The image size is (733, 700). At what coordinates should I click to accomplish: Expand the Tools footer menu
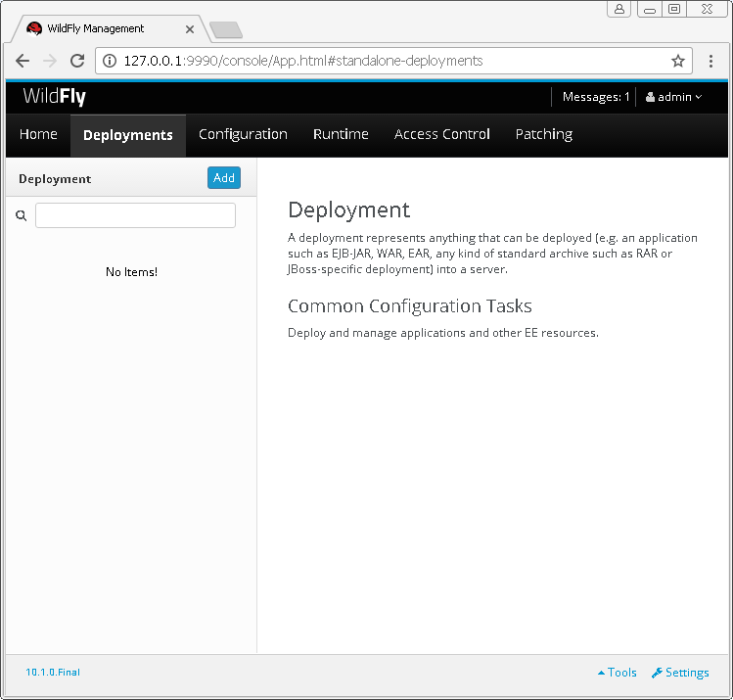point(618,673)
